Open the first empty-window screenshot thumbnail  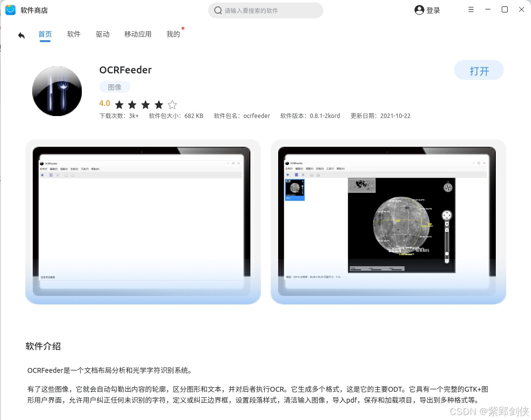pos(143,222)
